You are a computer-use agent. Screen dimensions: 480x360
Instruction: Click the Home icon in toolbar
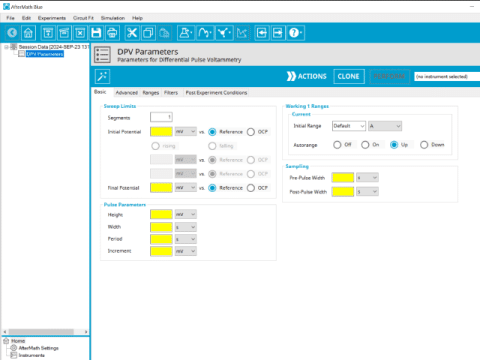point(28,33)
